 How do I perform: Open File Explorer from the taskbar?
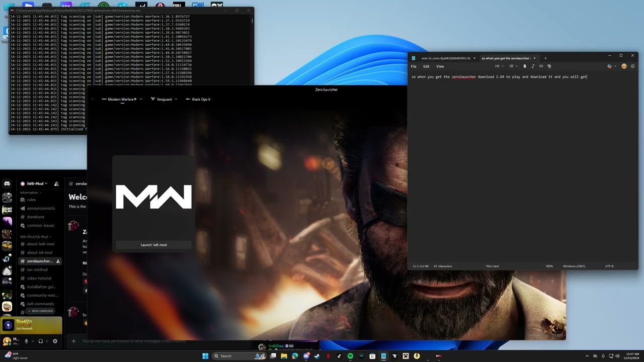pyautogui.click(x=284, y=356)
